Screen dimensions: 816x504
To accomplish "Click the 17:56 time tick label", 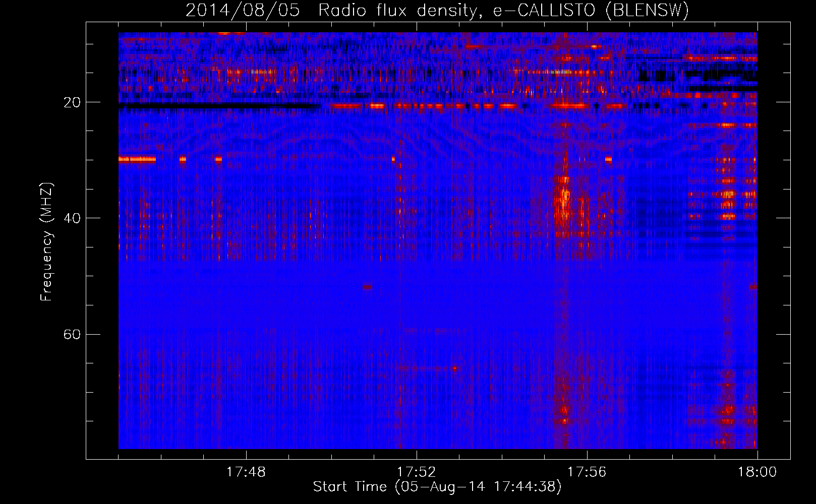I will click(587, 472).
